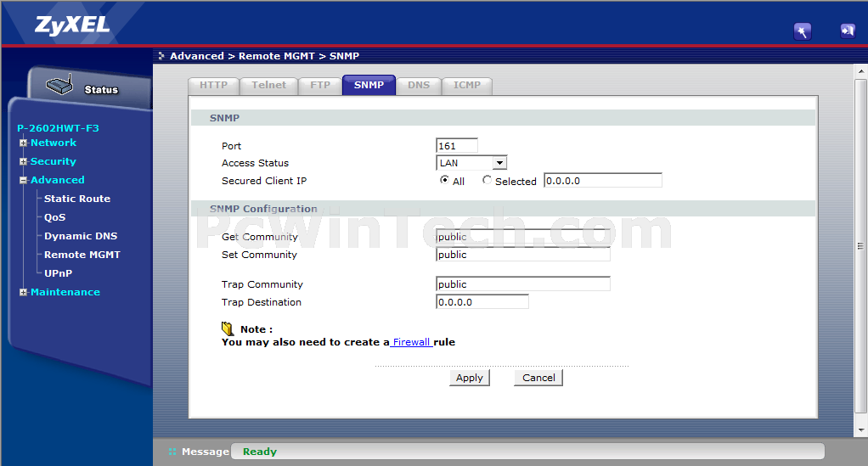This screenshot has width=868, height=466.
Task: Click the Apply button
Action: click(x=470, y=378)
